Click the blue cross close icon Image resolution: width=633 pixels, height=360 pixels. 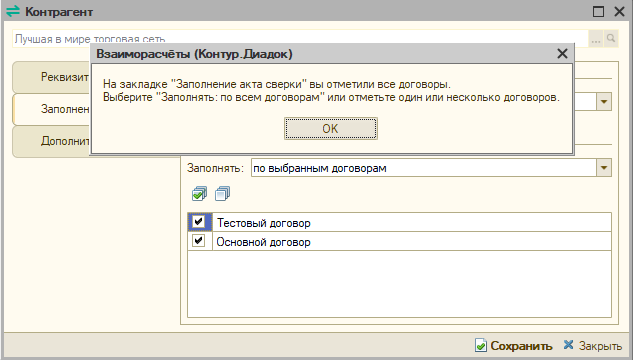pyautogui.click(x=568, y=345)
